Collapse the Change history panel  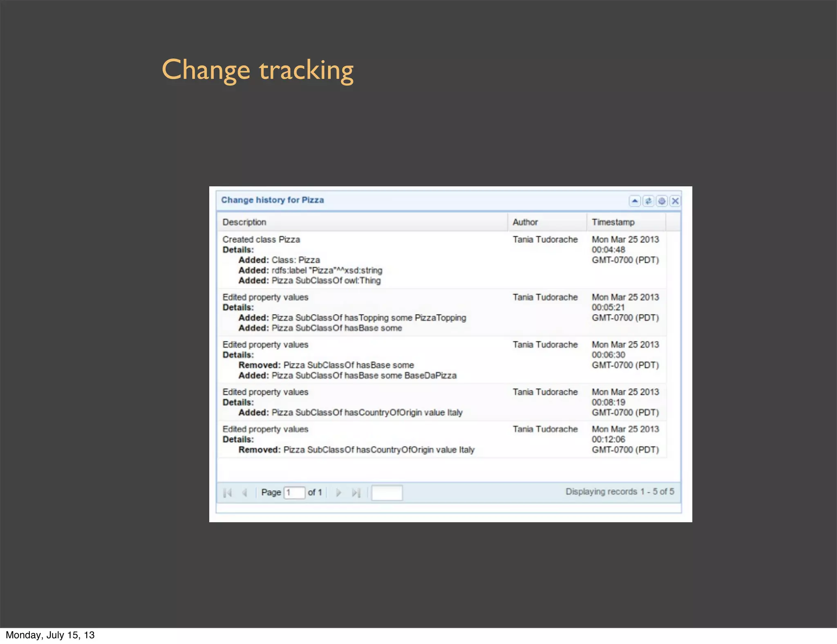click(x=635, y=201)
